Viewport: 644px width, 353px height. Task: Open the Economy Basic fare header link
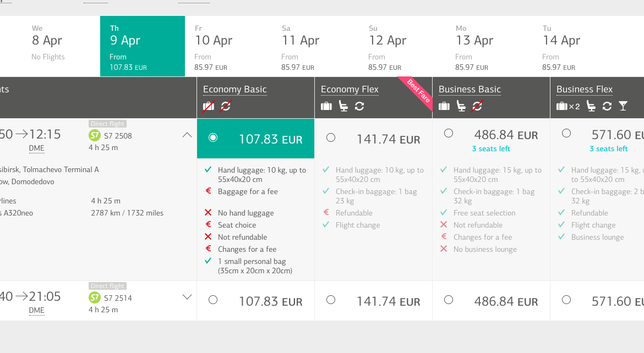235,90
